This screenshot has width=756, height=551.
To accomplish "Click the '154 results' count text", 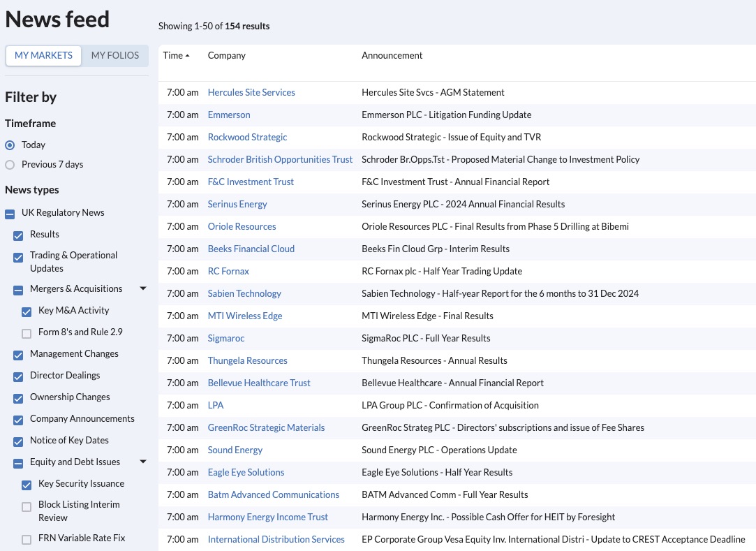I will (247, 26).
